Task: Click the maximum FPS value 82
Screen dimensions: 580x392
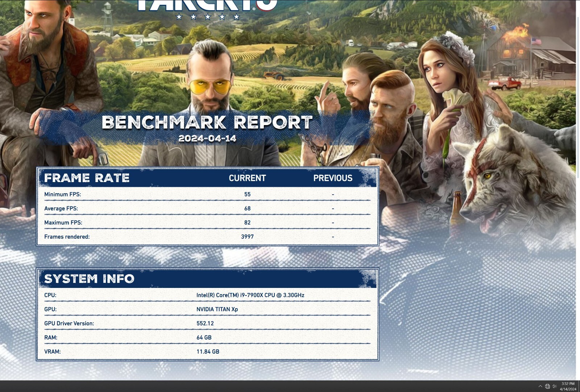Action: click(247, 223)
